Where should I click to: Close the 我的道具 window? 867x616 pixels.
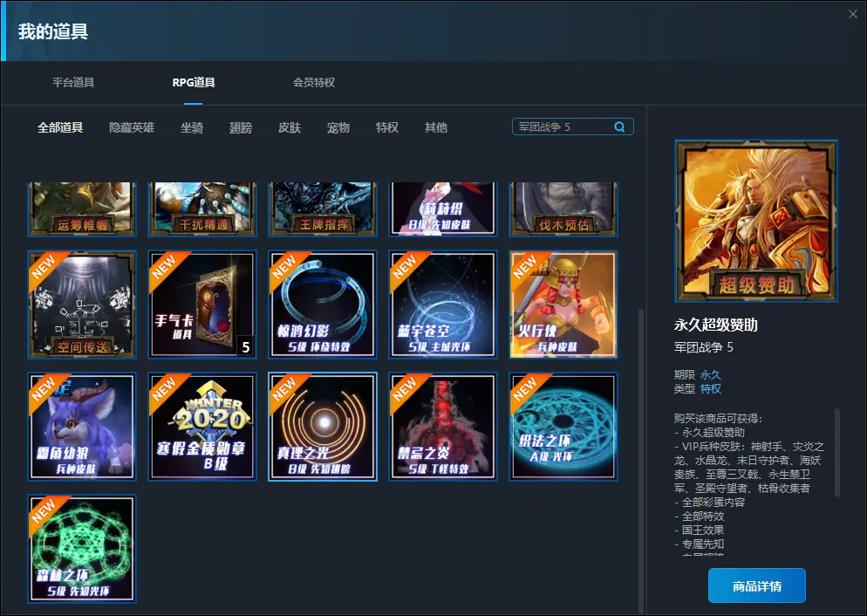[x=853, y=14]
